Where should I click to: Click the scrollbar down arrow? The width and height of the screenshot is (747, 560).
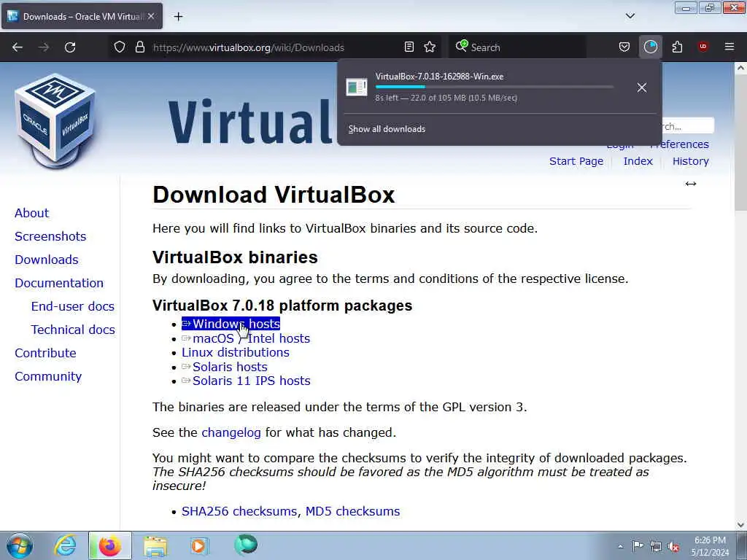(x=740, y=525)
